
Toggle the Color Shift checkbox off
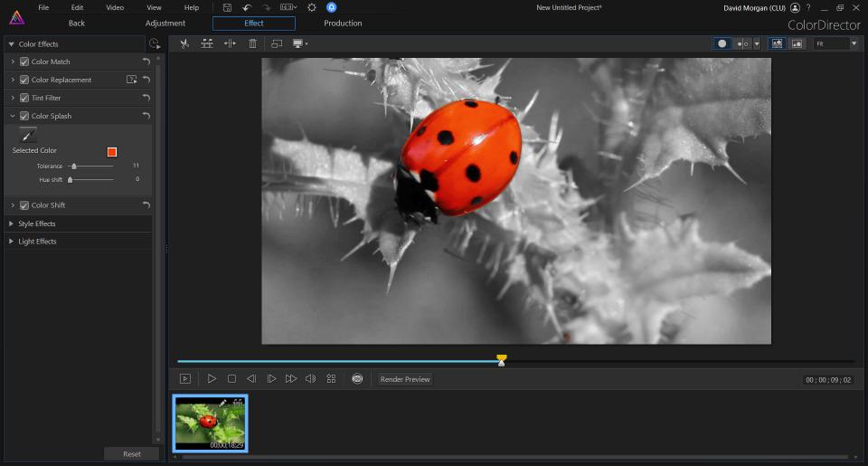pyautogui.click(x=24, y=205)
